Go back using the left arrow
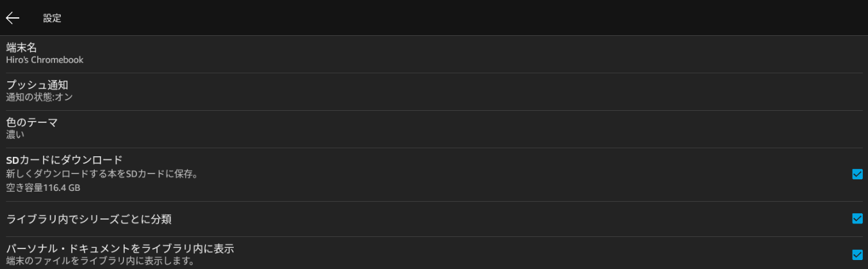Viewport: 868px width, 269px height. coord(13,18)
